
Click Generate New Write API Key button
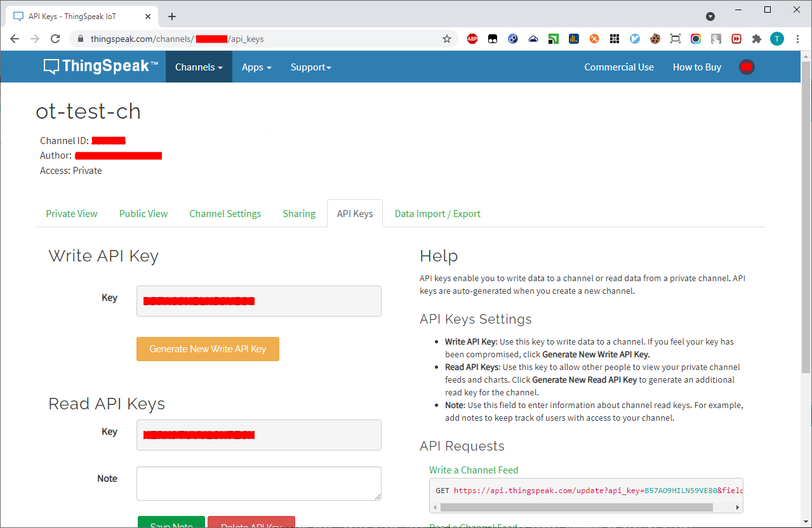[x=208, y=349]
